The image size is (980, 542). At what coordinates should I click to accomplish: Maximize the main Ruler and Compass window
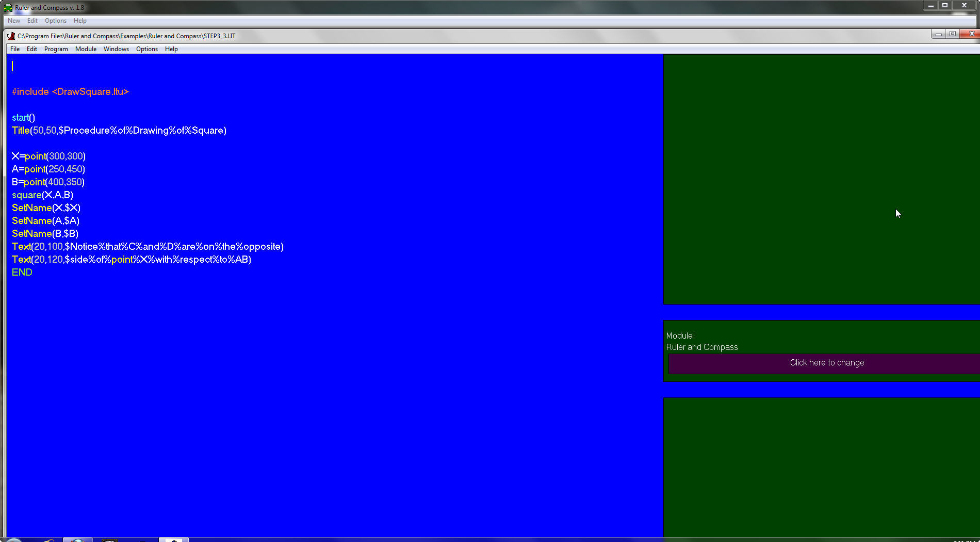tap(945, 6)
